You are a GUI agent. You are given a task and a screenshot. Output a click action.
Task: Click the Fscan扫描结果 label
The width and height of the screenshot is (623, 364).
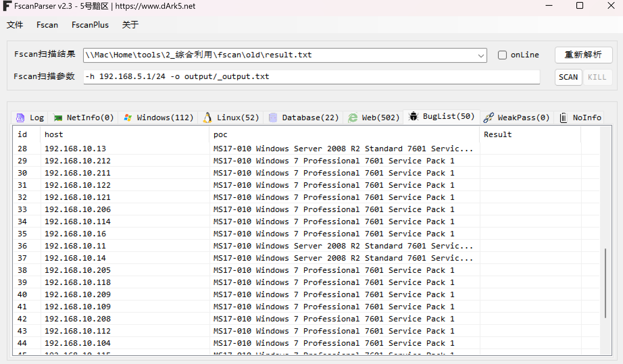point(45,54)
